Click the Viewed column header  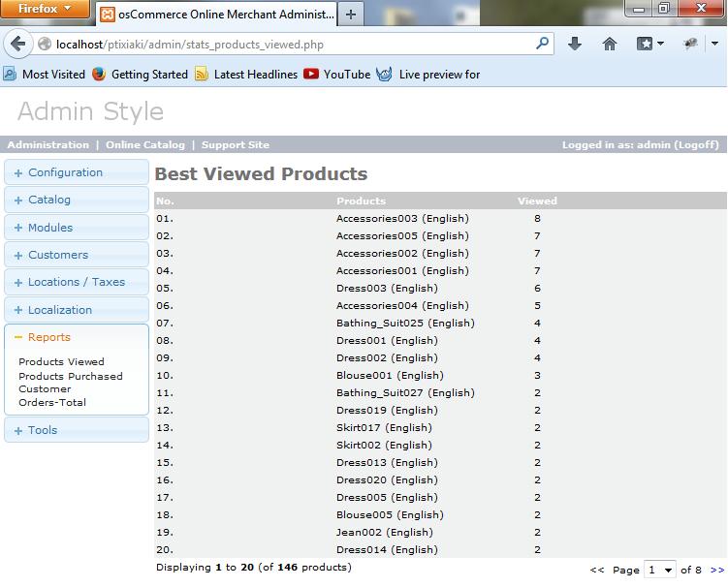coord(537,201)
